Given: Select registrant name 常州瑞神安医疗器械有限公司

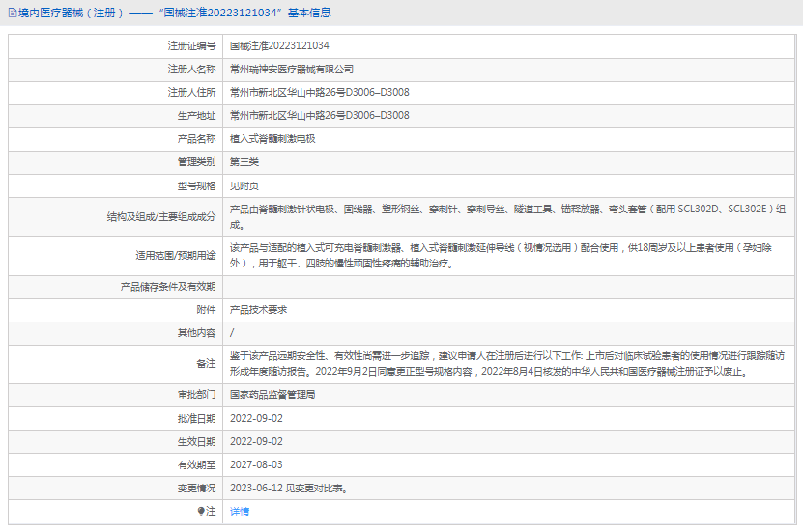Looking at the screenshot, I should pos(292,70).
